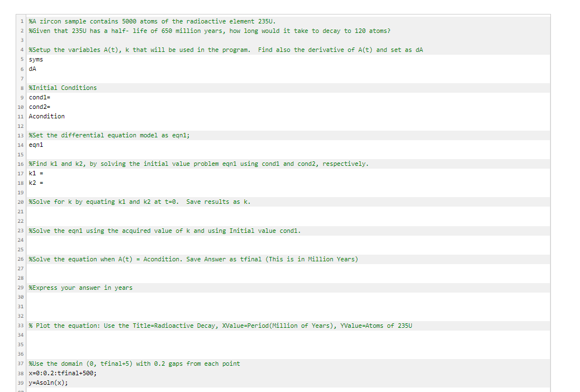Place cursor on empty editor line 30

tap(288, 297)
